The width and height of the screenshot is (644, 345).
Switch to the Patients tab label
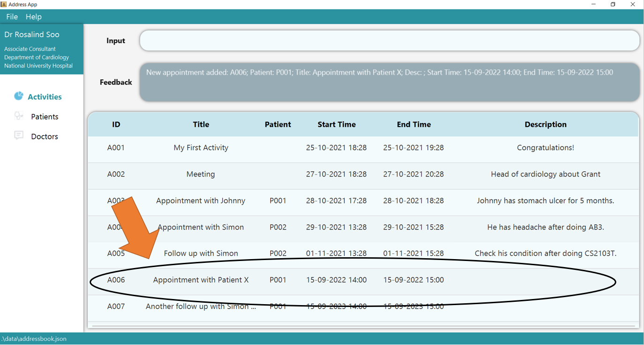point(45,117)
